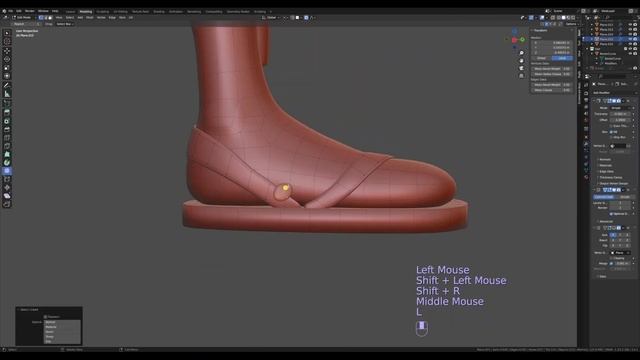The width and height of the screenshot is (640, 360).
Task: Select the Bevel tool
Action: (x=7, y=129)
